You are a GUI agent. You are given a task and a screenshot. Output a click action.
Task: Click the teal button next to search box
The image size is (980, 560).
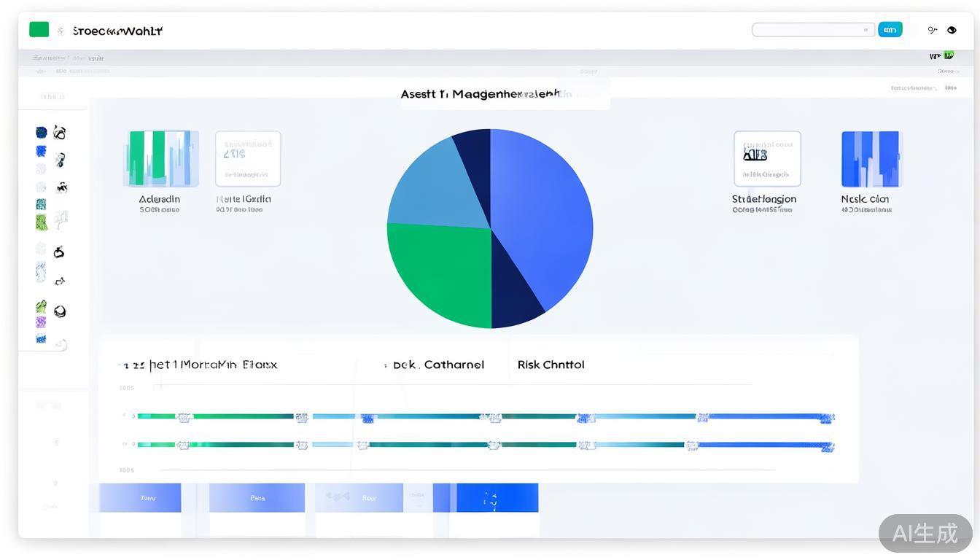pyautogui.click(x=890, y=30)
